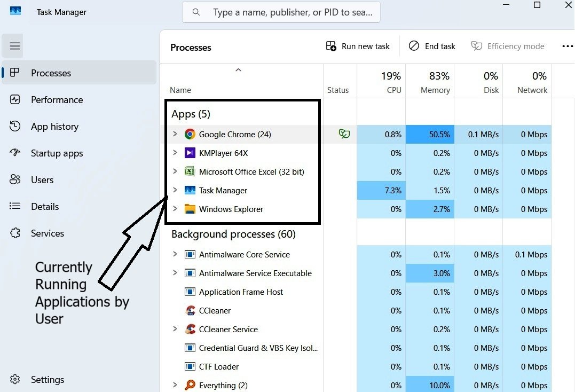Click the App history clock icon
The height and width of the screenshot is (392, 575).
point(15,126)
